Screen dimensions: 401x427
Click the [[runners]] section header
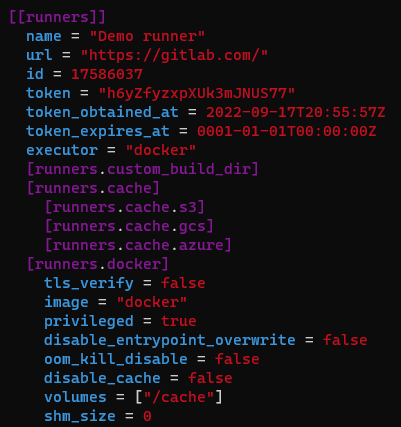point(57,17)
